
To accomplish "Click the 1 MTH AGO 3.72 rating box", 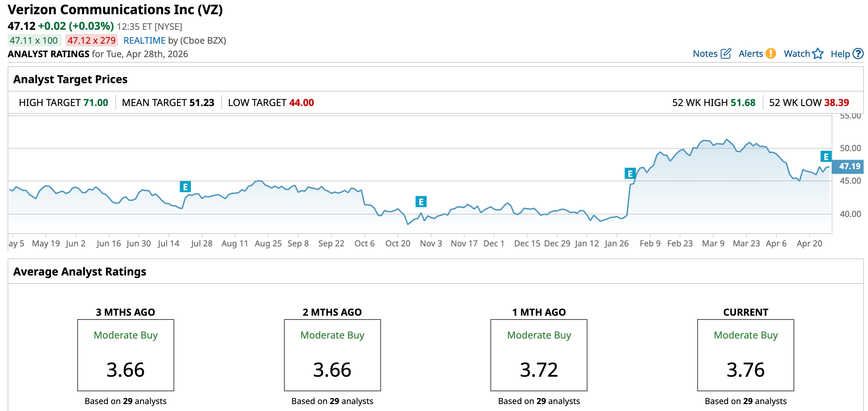I will [x=539, y=355].
